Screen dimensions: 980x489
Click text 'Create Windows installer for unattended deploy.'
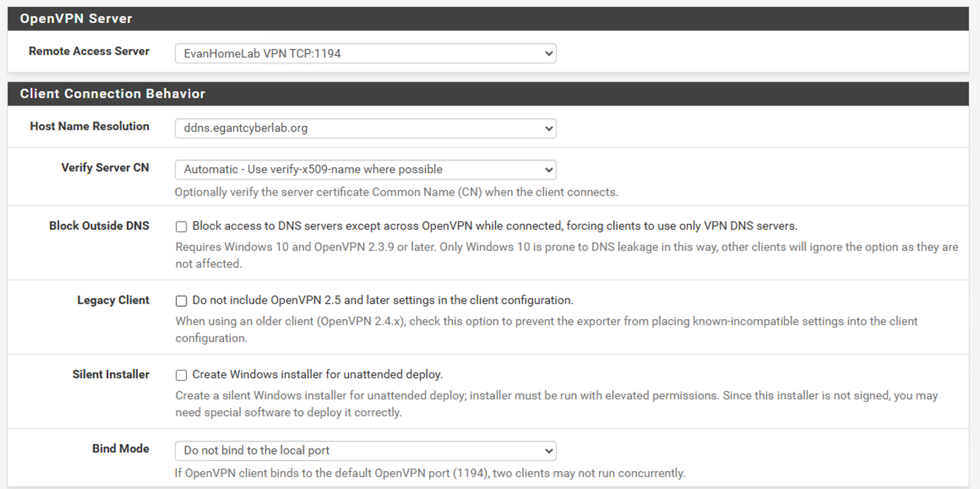click(318, 375)
